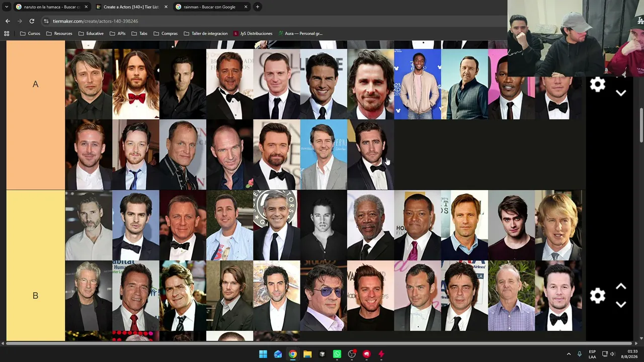
Task: Open the Chrome apps grid in bookmarks bar
Action: point(7,34)
